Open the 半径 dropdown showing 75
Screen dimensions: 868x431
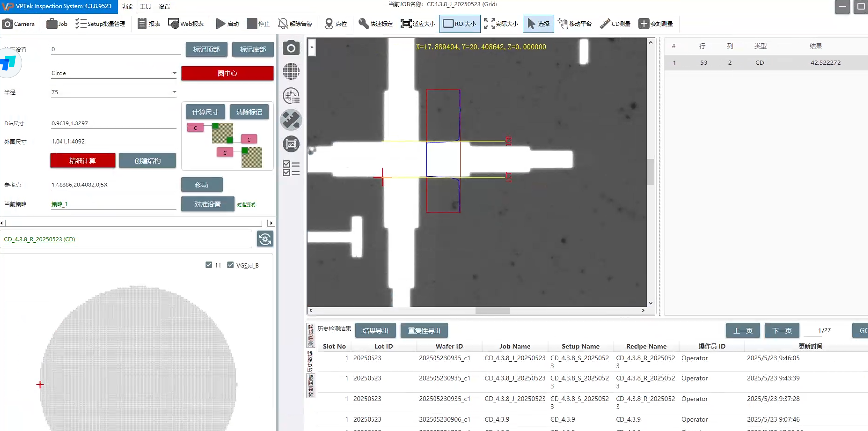[114, 92]
